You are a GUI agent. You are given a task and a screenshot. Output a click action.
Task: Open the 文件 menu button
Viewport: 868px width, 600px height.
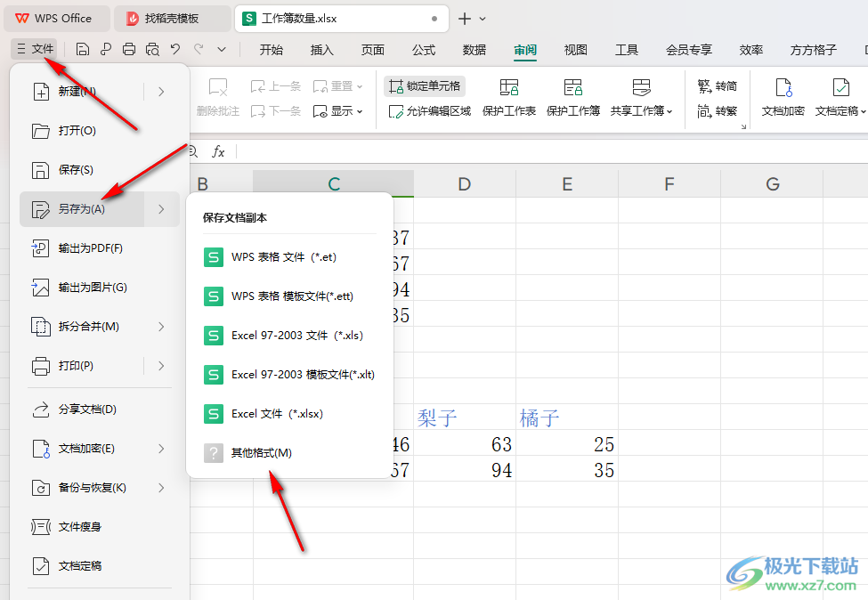point(35,49)
